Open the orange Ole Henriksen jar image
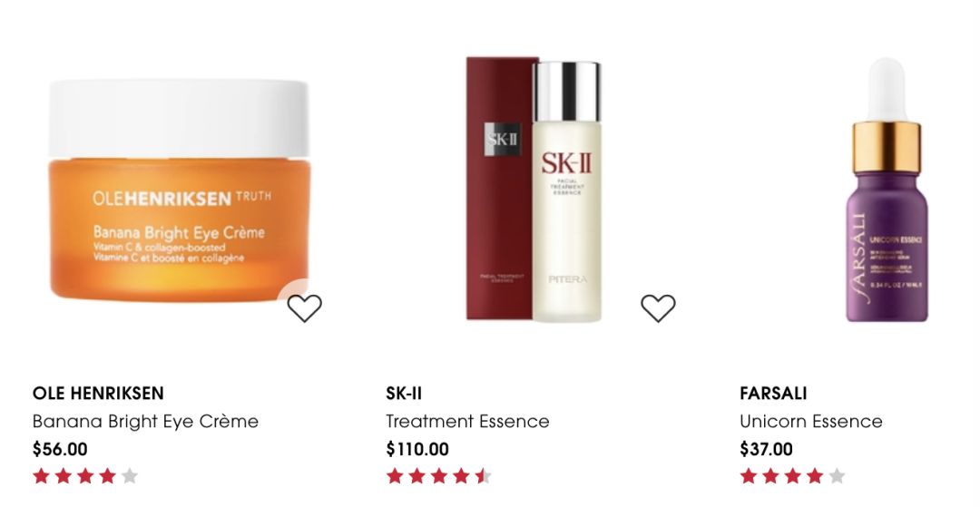980x507 pixels. click(179, 191)
